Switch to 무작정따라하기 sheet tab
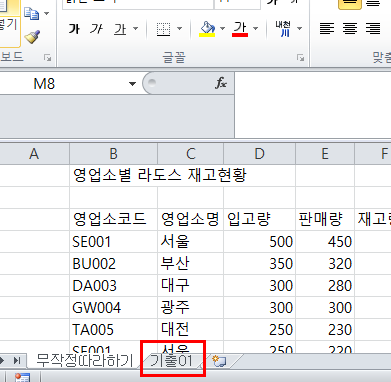The height and width of the screenshot is (382, 391). (x=84, y=361)
